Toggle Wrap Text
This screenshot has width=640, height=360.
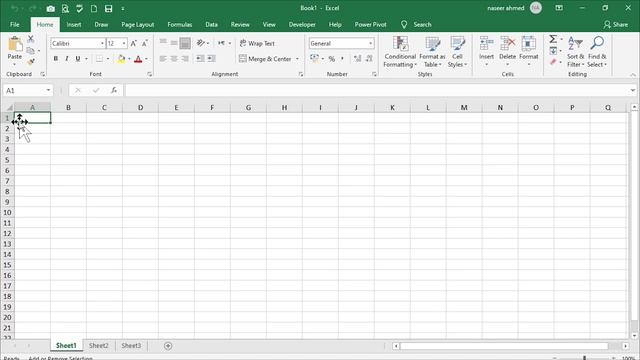pyautogui.click(x=257, y=43)
